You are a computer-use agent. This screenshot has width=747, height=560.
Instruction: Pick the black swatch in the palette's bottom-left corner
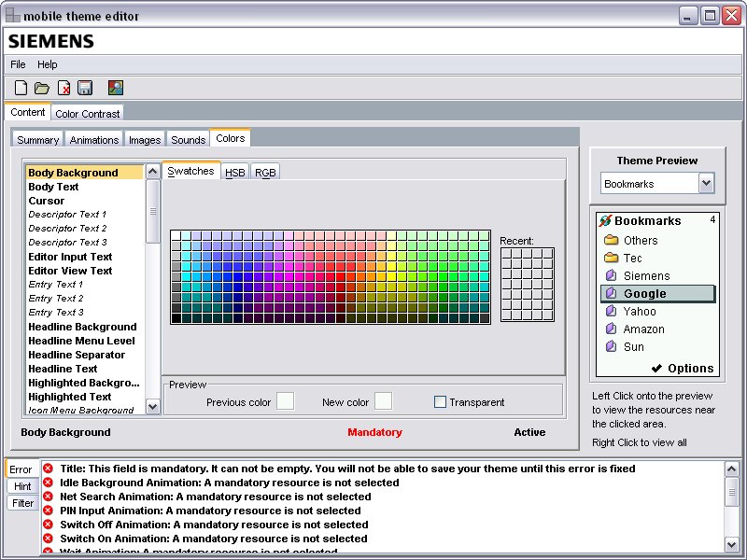(x=176, y=318)
